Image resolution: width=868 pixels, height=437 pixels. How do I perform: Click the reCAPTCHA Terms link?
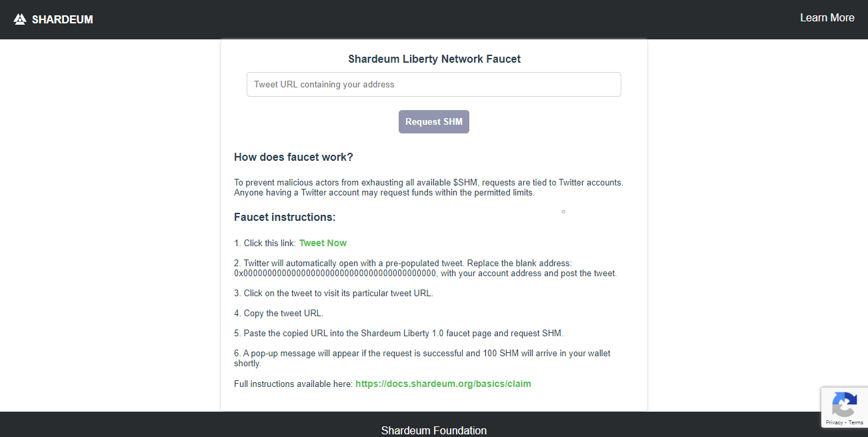coord(856,422)
